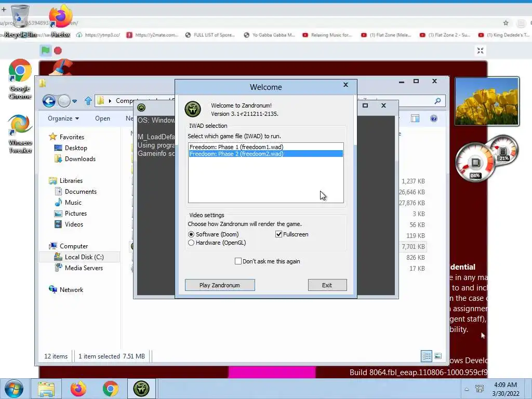Open Yo Gabba Gabba bookmark
Viewport: 532px width, 399px height.
click(270, 35)
